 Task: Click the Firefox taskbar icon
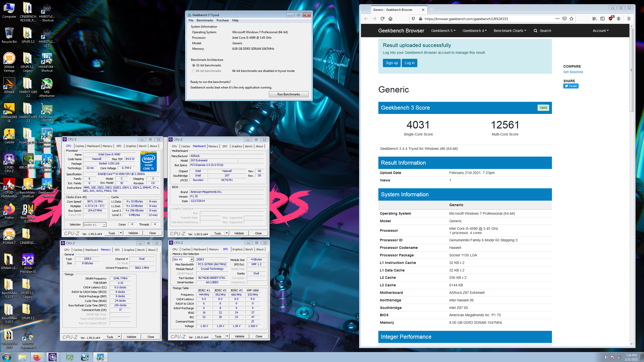coord(37,357)
